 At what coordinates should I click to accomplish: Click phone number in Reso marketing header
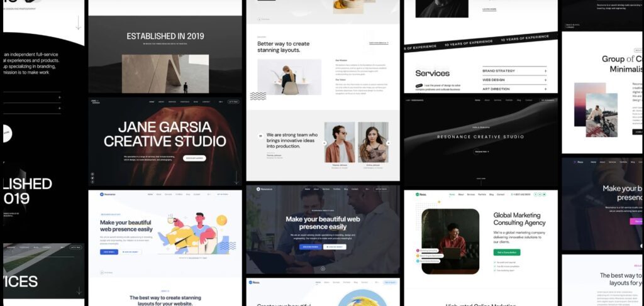(521, 194)
